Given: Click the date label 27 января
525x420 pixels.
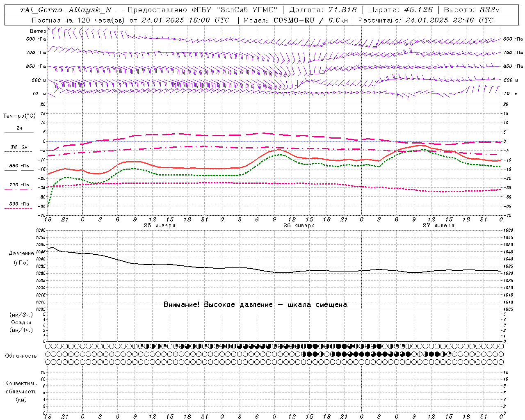Looking at the screenshot, I should point(438,226).
